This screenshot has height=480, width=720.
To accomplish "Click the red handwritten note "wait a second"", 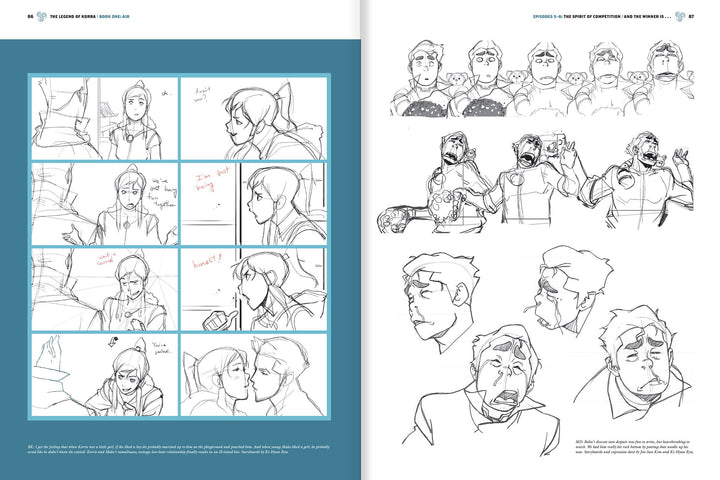I will click(x=105, y=260).
